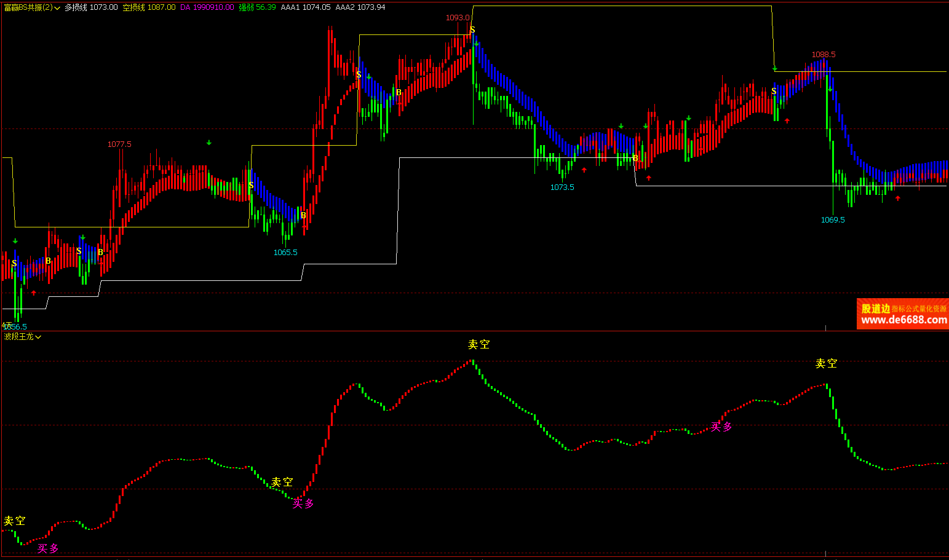Select the green down arrow left of 1088.5 high
The width and height of the screenshot is (949, 560).
[x=775, y=68]
